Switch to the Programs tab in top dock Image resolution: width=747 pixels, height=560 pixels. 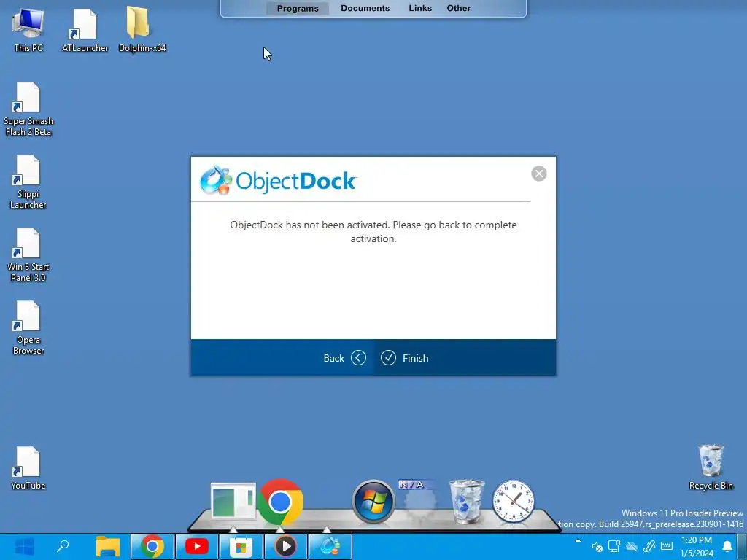[298, 8]
